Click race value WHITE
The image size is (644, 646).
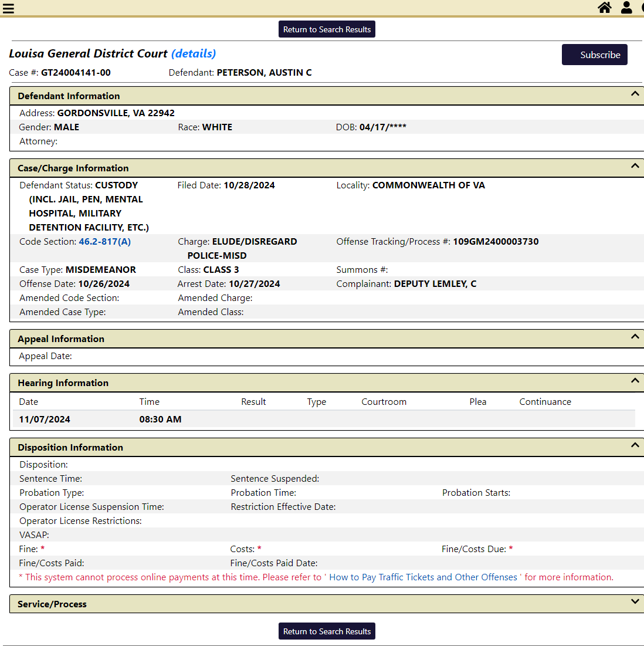tap(218, 127)
